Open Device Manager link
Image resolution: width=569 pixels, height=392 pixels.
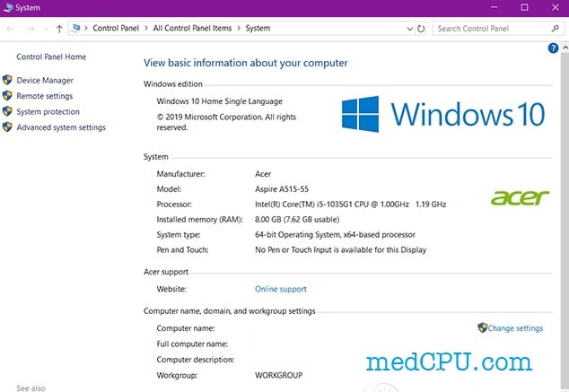pos(45,81)
